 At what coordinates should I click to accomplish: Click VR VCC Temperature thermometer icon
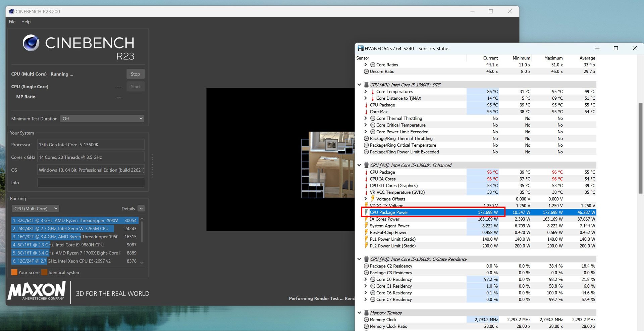click(x=366, y=192)
